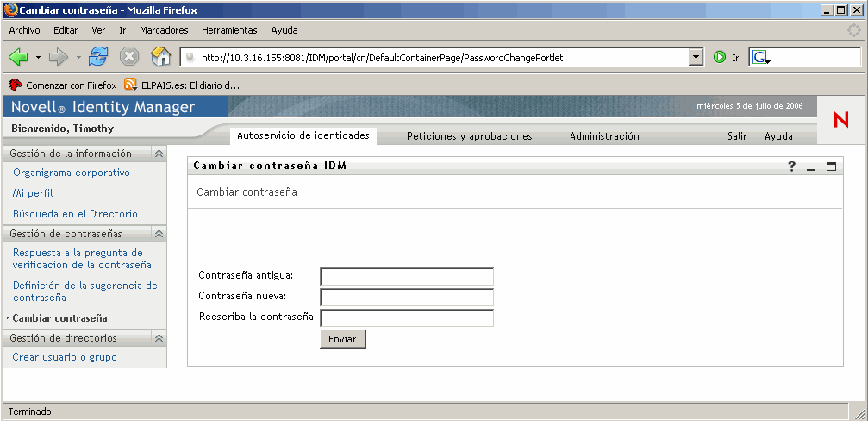This screenshot has width=868, height=421.
Task: Open the Forward history dropdown arrow
Action: click(x=78, y=57)
